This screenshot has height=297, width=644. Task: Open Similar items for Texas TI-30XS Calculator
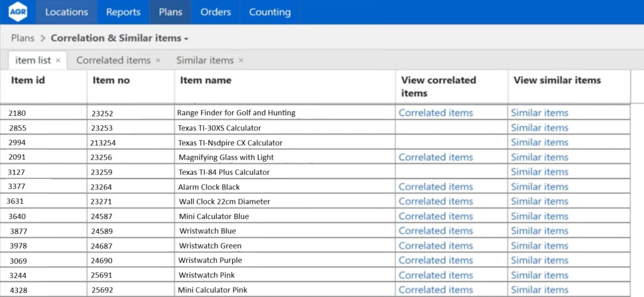pyautogui.click(x=540, y=128)
